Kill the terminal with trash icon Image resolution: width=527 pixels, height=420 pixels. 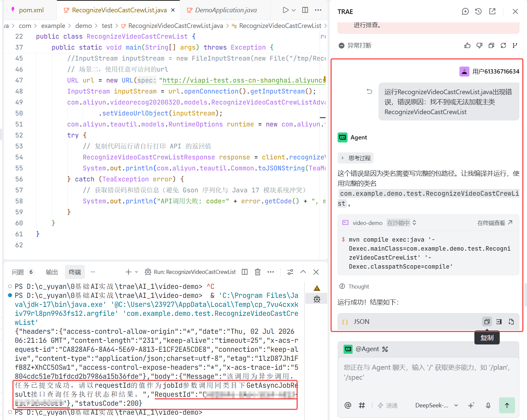tap(258, 272)
